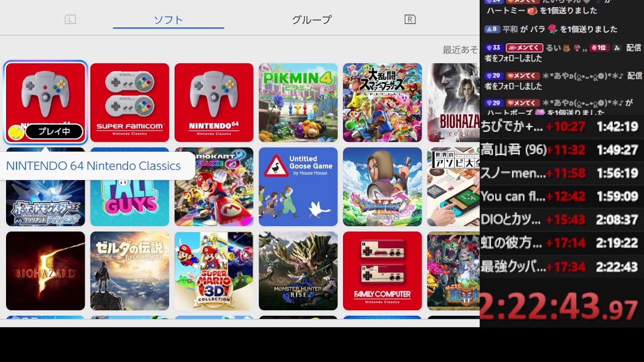Viewport: 644px width, 362px height.
Task: Click the 1:49:27 split time
Action: [617, 150]
